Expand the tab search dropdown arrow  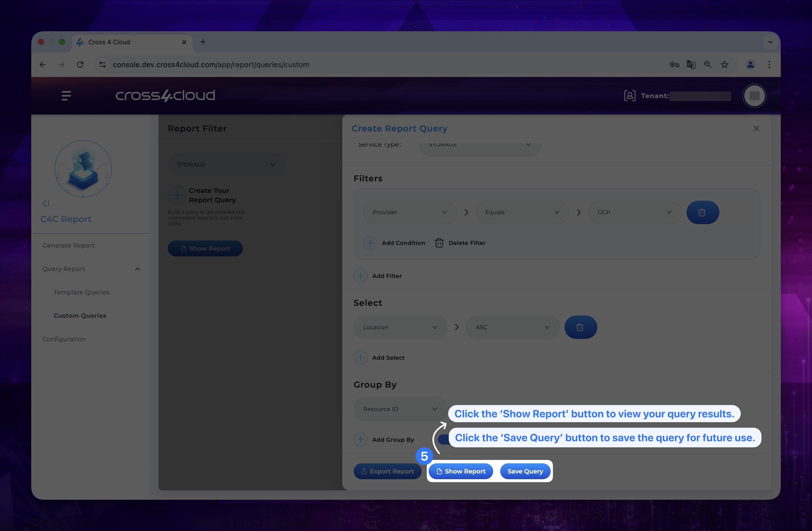tap(770, 42)
